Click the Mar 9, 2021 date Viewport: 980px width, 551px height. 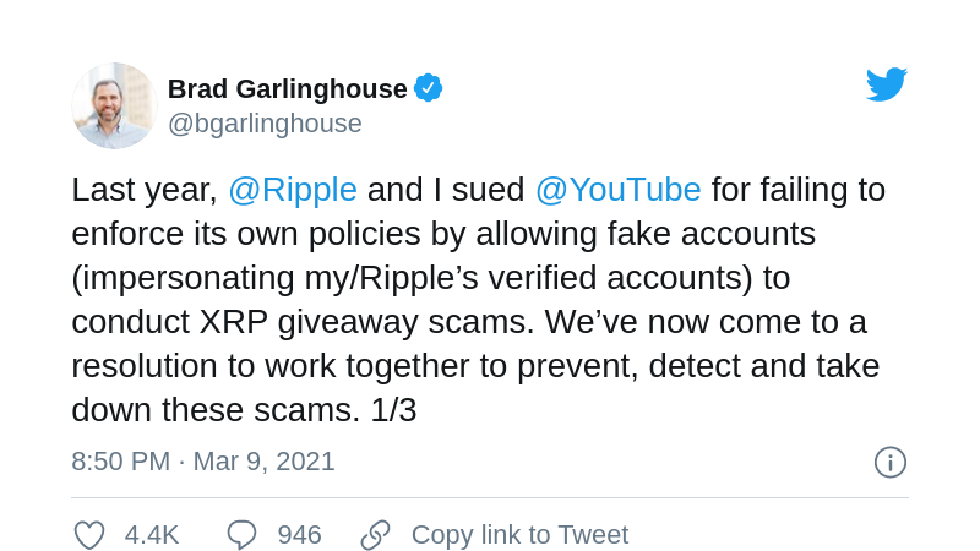click(x=264, y=461)
